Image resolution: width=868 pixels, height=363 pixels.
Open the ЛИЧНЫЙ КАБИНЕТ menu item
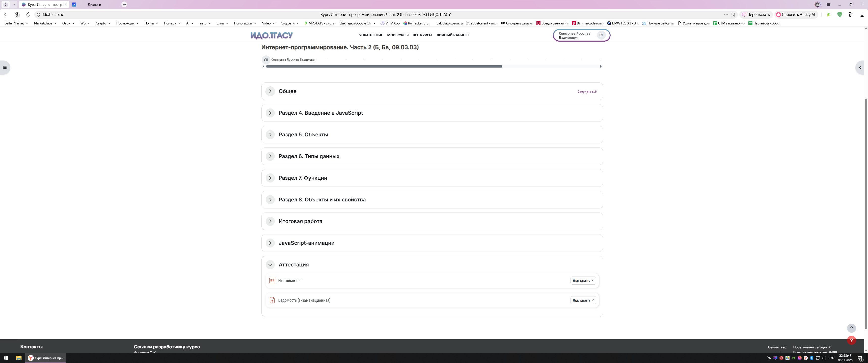click(453, 35)
